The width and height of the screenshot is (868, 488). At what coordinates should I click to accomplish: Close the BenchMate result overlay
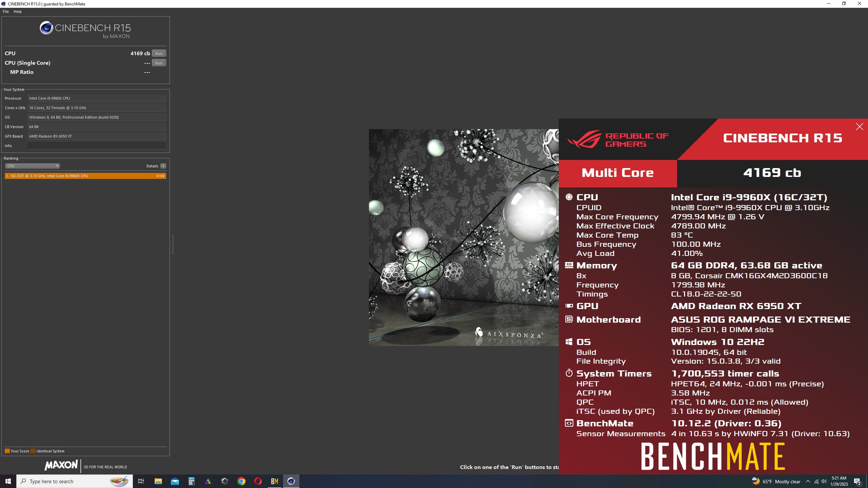coord(859,127)
